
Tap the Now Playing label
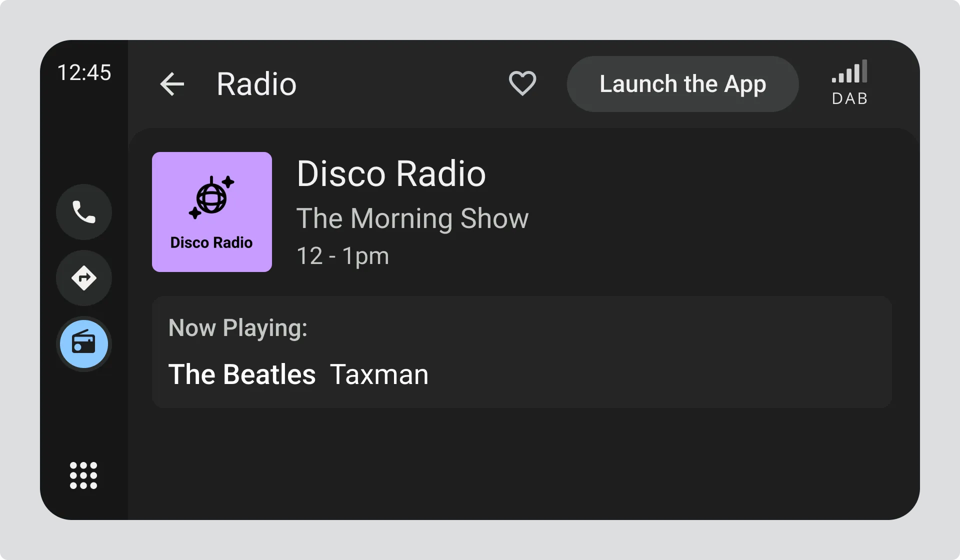[237, 328]
